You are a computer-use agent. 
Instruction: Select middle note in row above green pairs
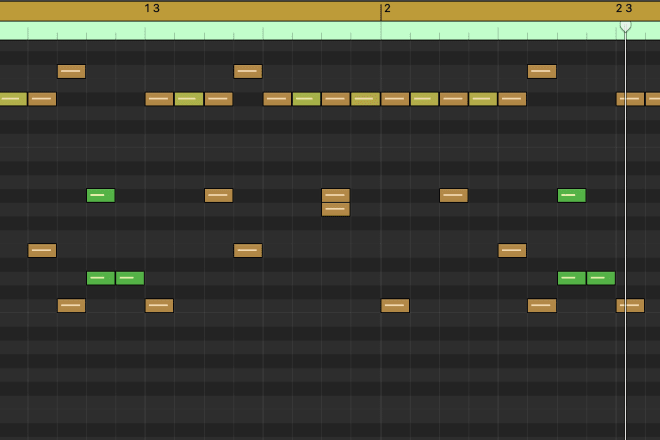tap(248, 251)
